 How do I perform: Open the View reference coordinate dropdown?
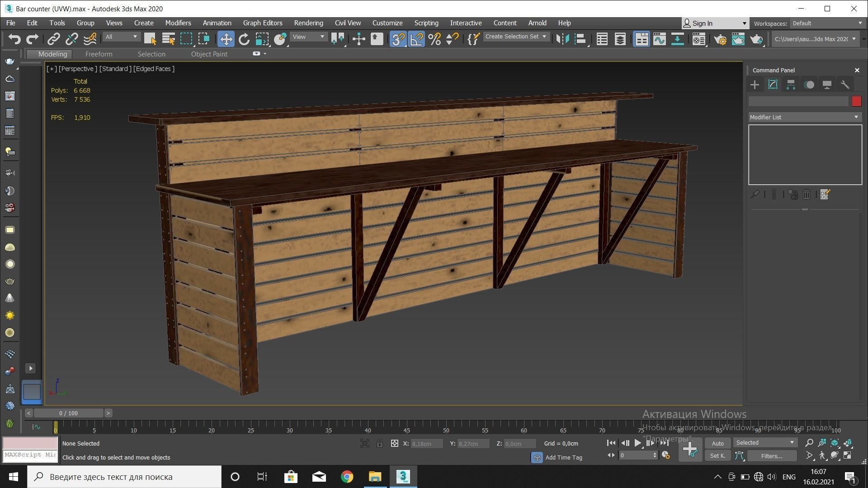click(x=308, y=37)
